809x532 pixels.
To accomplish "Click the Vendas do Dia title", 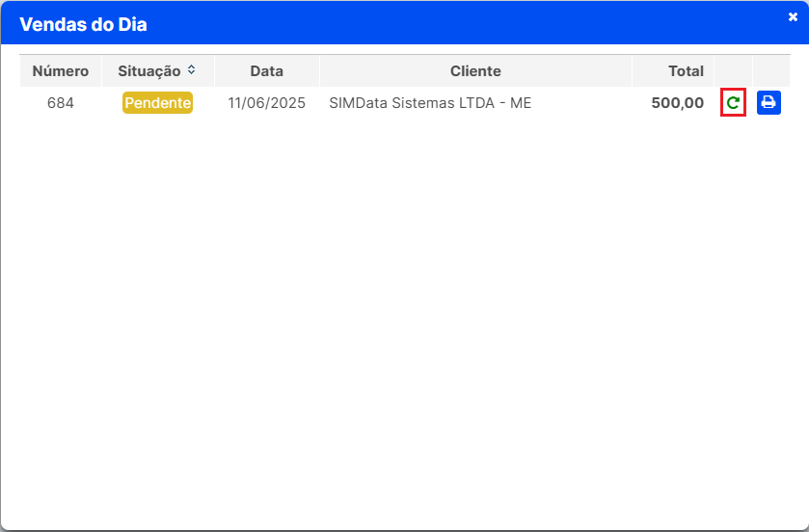I will click(83, 24).
